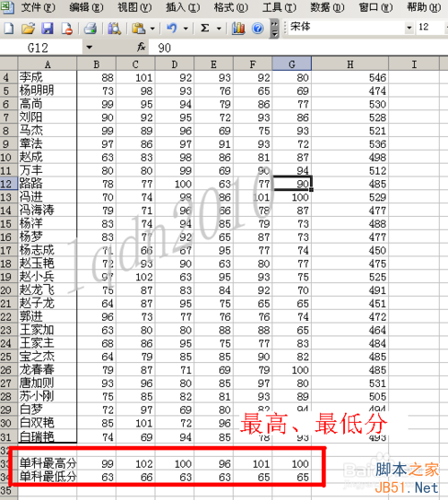The image size is (448, 500).
Task: Open the Chart Wizard icon
Action: click(238, 29)
